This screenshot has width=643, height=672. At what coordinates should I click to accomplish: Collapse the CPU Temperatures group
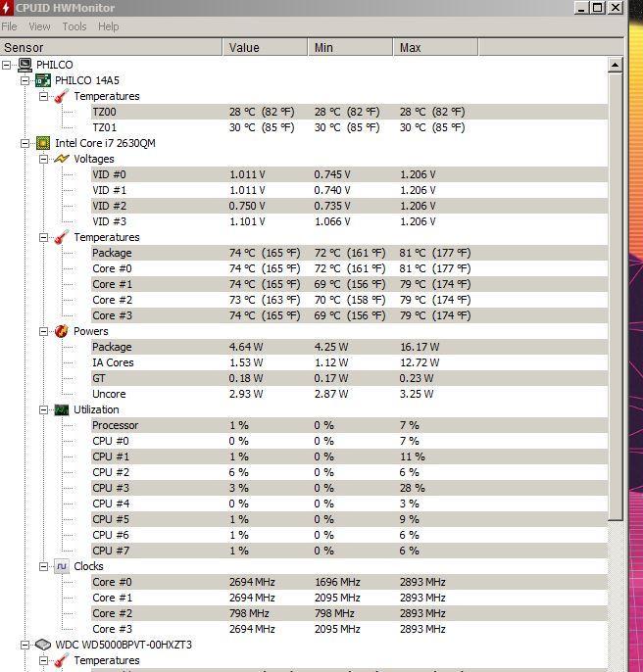(43, 237)
